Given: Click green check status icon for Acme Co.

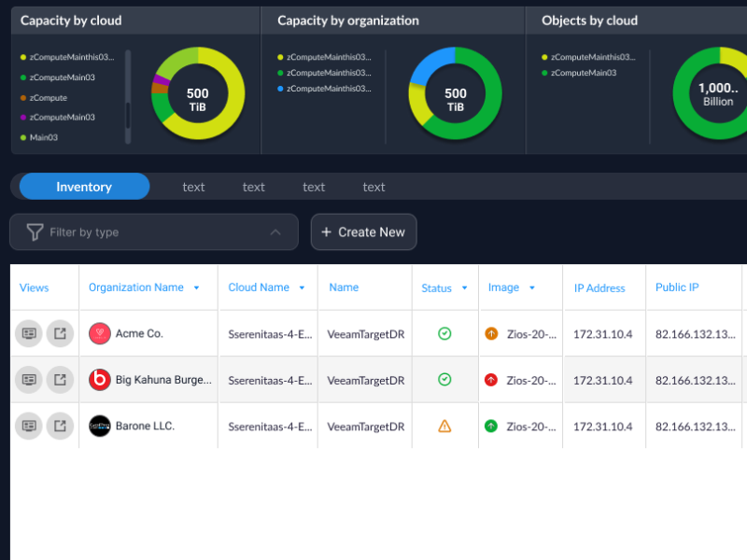Looking at the screenshot, I should tap(444, 333).
